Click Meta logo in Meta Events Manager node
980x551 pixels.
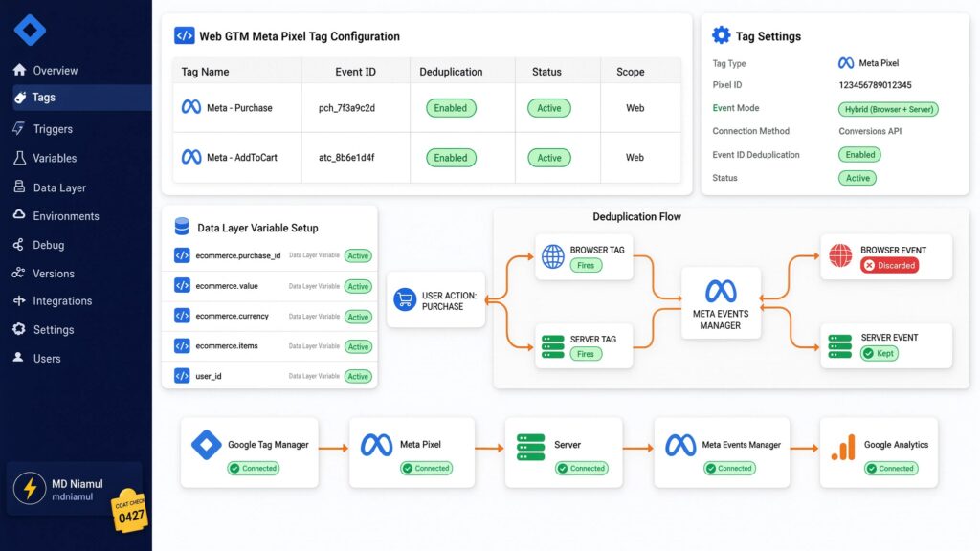[721, 291]
